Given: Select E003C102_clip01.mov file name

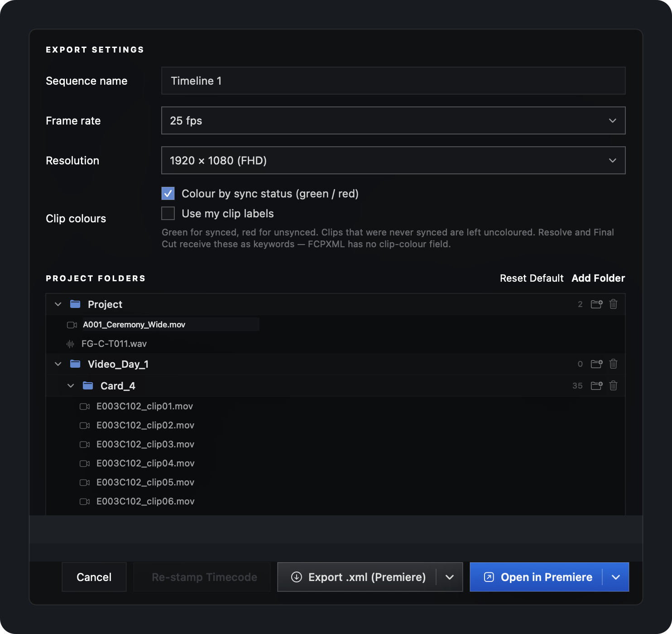Looking at the screenshot, I should pos(145,406).
